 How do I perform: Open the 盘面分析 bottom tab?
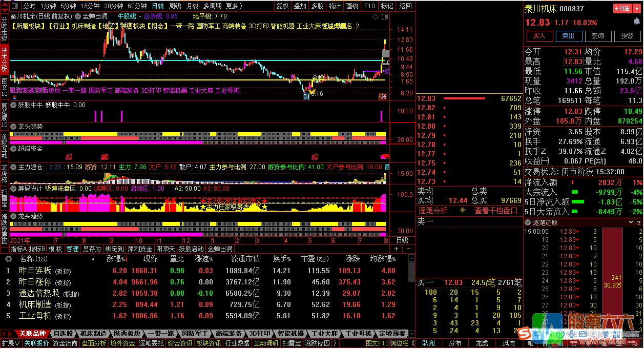[x=94, y=343]
